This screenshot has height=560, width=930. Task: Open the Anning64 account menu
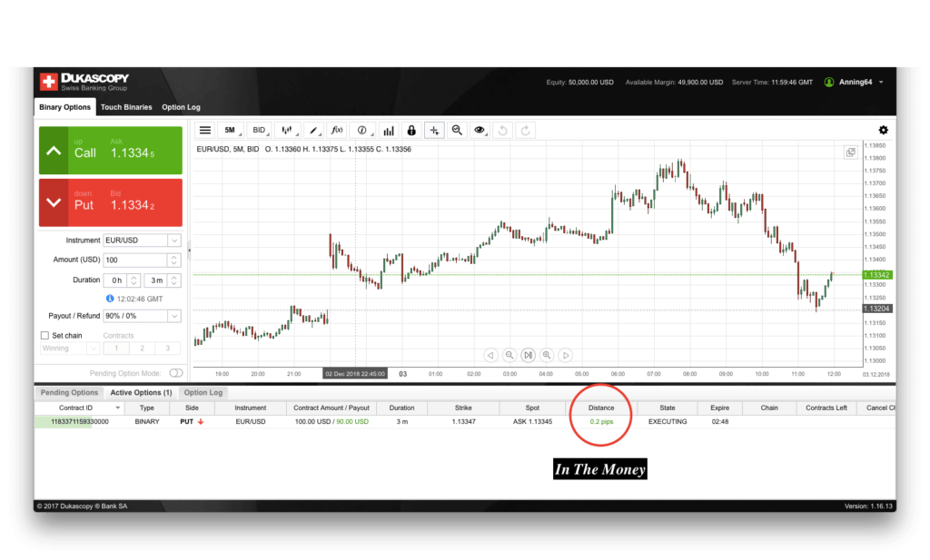pos(854,83)
